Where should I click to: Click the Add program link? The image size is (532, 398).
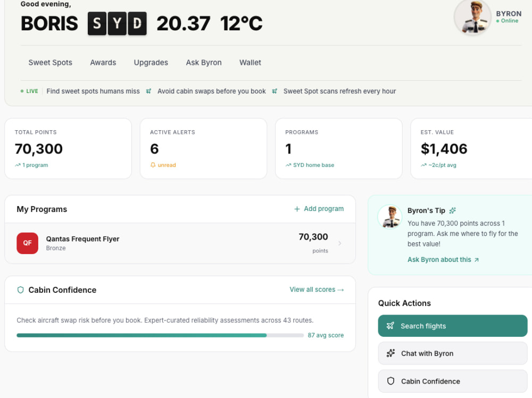click(x=319, y=209)
